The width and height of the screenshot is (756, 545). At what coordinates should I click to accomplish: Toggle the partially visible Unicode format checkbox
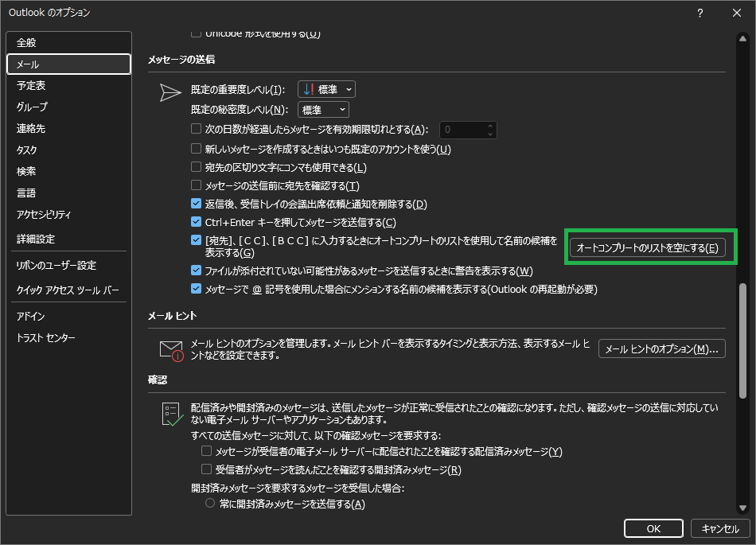click(196, 33)
